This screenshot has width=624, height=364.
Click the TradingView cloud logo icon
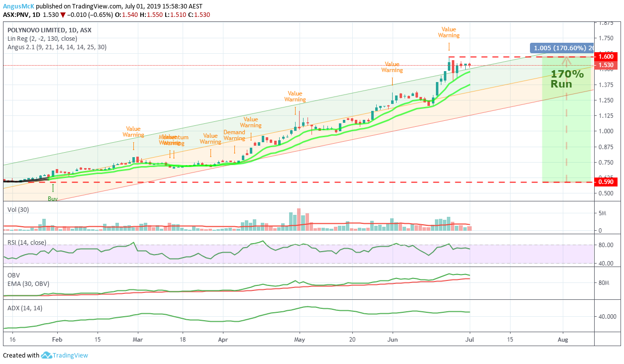click(46, 355)
